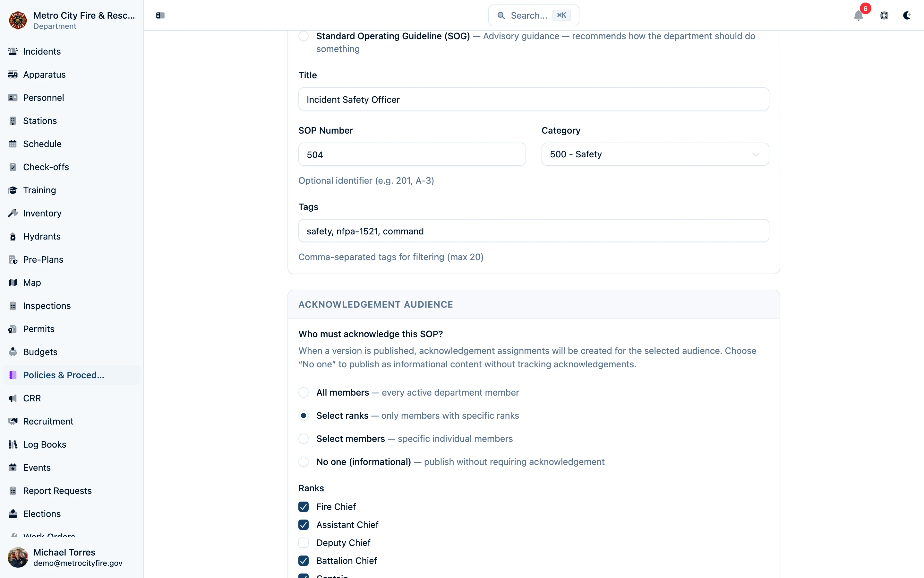Click the Budgets money bag icon

[13, 352]
